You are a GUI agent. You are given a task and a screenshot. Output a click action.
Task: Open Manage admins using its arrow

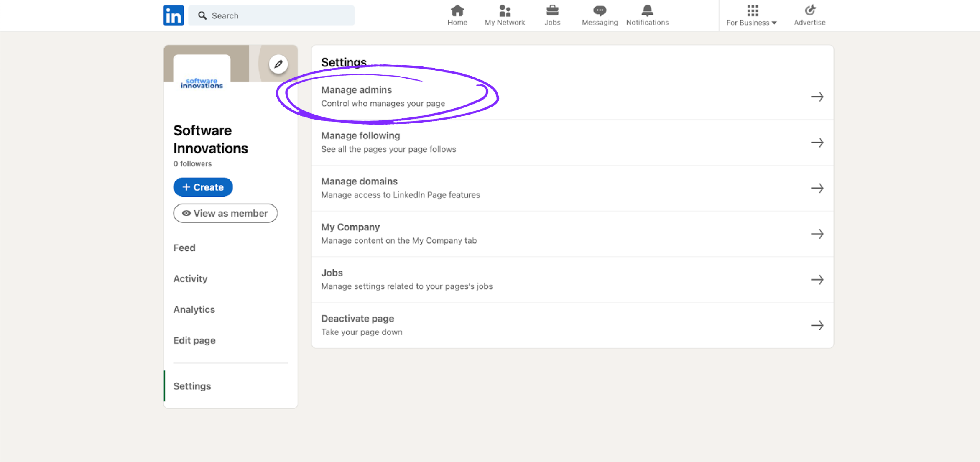pyautogui.click(x=817, y=97)
